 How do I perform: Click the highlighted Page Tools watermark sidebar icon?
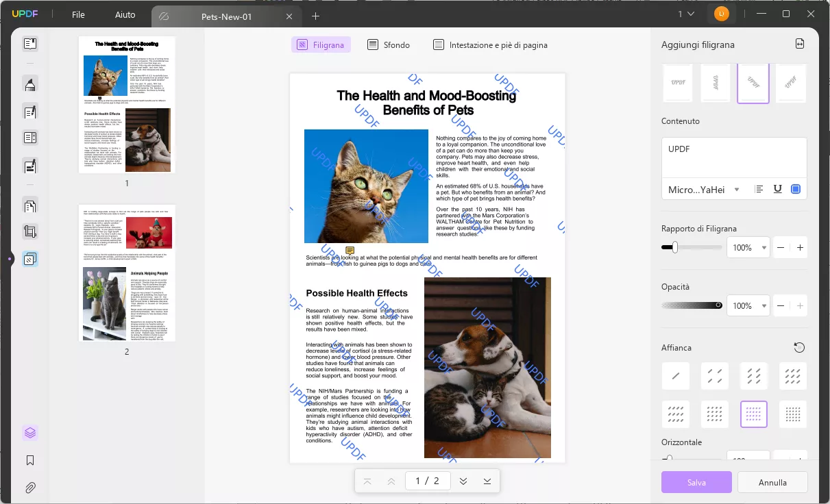pos(30,259)
